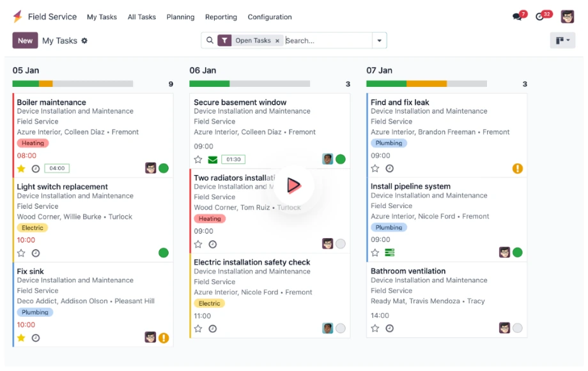Click the envelope icon on Secure basement window
This screenshot has width=588, height=371.
tap(213, 160)
